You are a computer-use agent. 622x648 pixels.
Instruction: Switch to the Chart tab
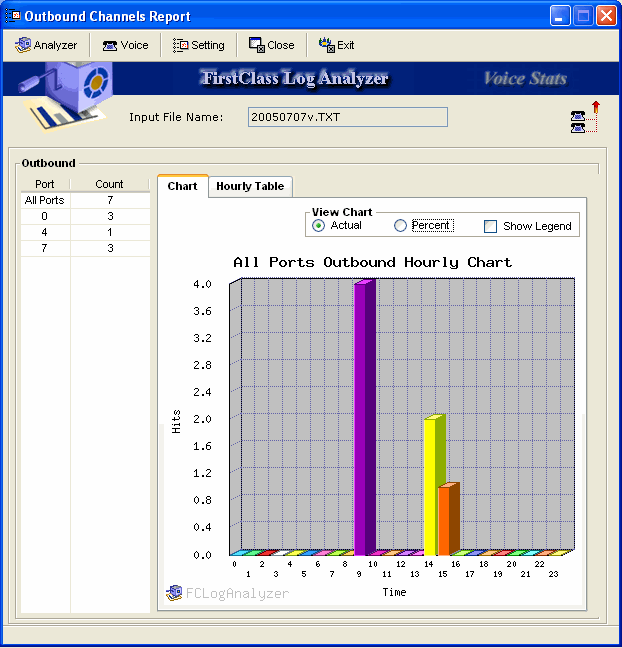[x=182, y=186]
